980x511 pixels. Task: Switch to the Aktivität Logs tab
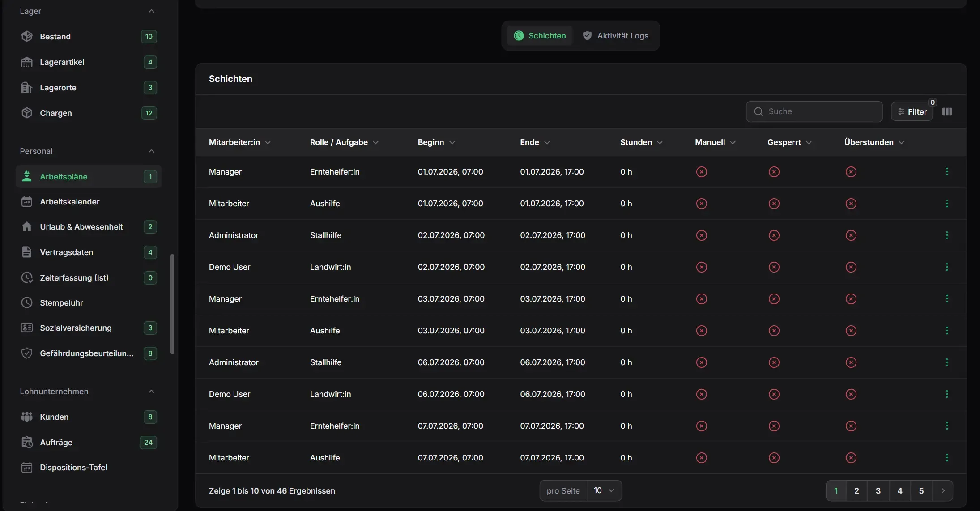tap(616, 36)
